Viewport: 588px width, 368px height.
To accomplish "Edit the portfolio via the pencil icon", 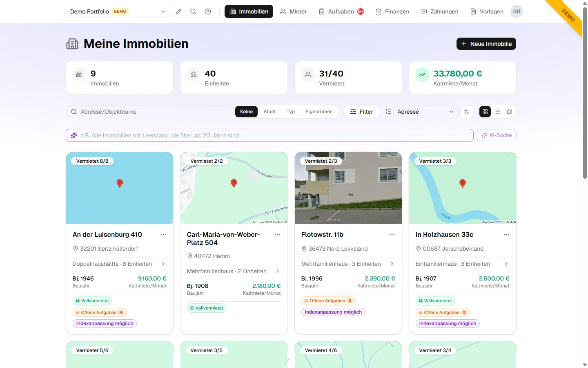I will (x=178, y=11).
